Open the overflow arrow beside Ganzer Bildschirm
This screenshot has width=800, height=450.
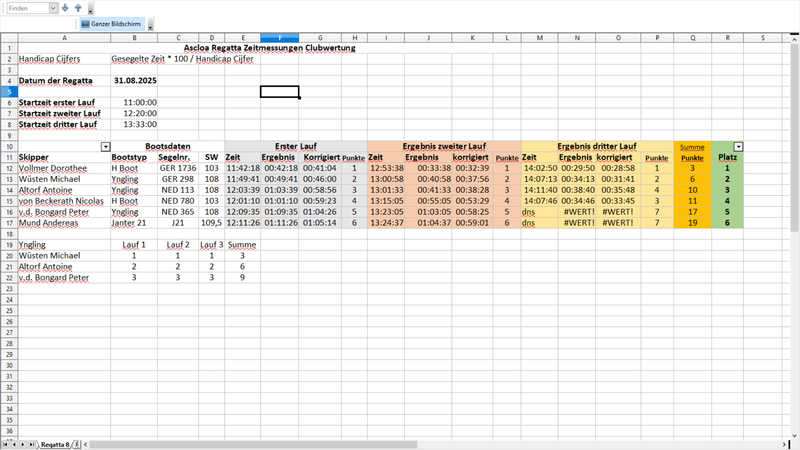pyautogui.click(x=150, y=24)
